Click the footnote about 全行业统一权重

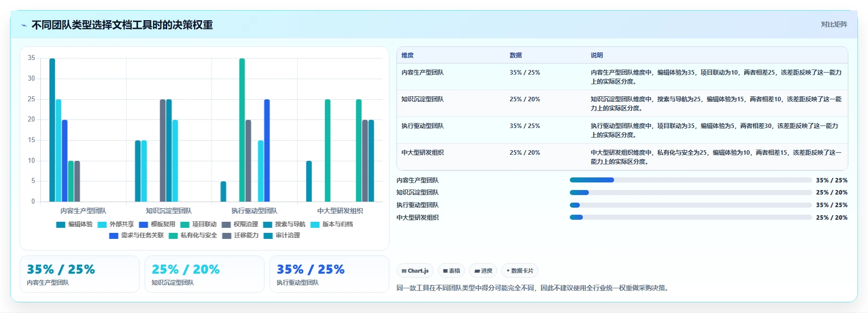tap(533, 288)
